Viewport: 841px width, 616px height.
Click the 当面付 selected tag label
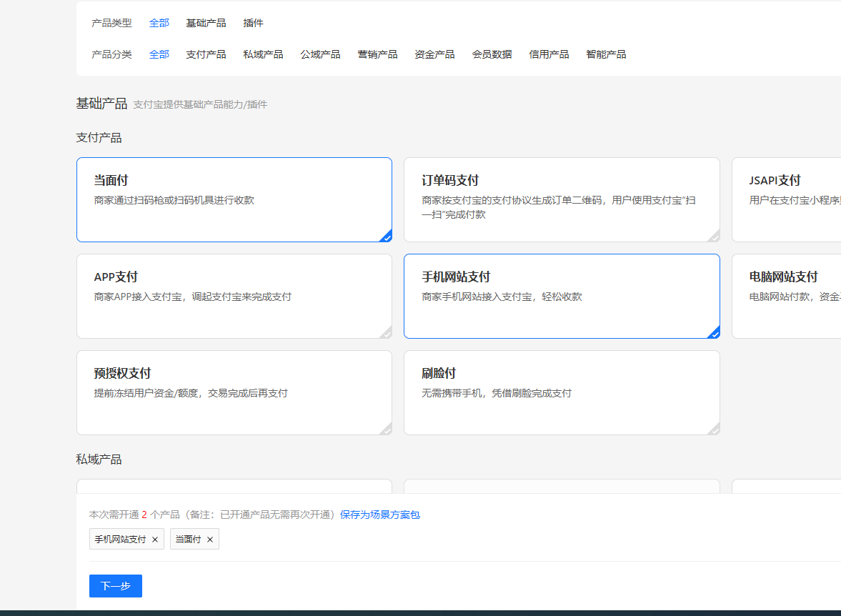point(188,540)
